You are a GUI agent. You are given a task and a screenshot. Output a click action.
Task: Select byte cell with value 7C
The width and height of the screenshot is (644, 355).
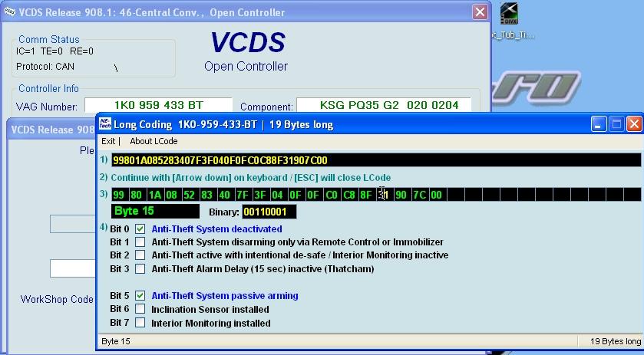(x=419, y=195)
